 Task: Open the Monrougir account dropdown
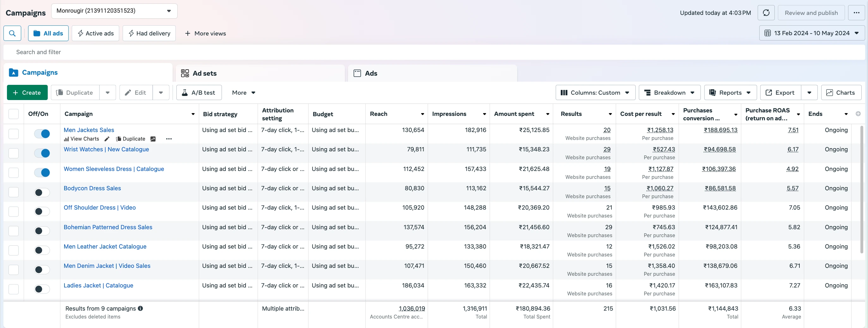(x=114, y=11)
